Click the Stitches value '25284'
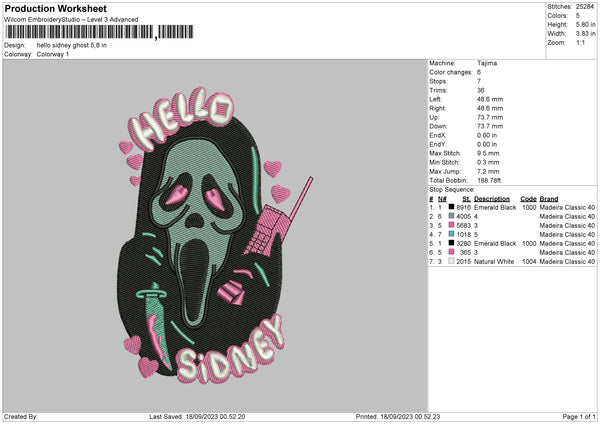This screenshot has height=424, width=600. pyautogui.click(x=585, y=7)
